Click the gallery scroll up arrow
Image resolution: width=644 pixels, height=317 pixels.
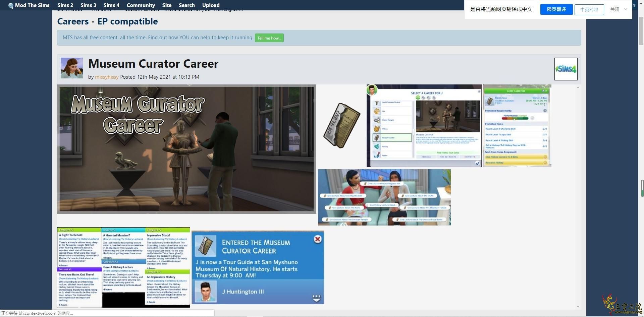click(x=578, y=87)
